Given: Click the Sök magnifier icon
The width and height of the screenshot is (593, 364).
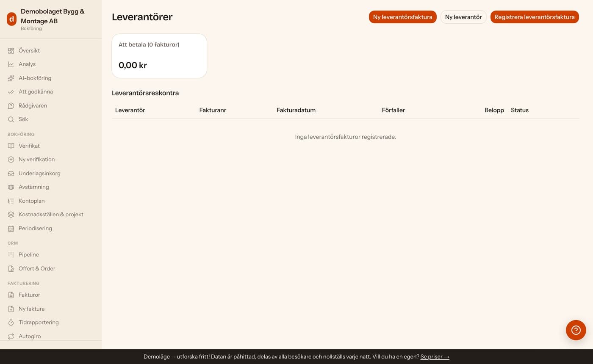Looking at the screenshot, I should coord(11,119).
